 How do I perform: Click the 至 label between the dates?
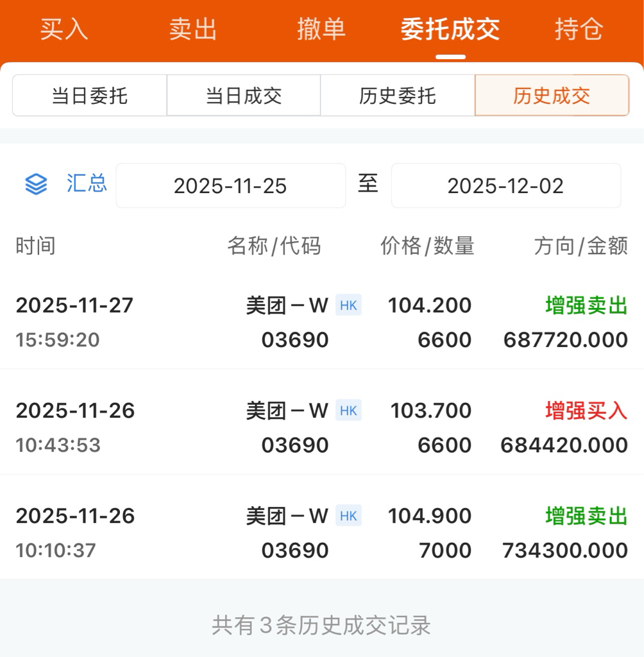(x=368, y=183)
